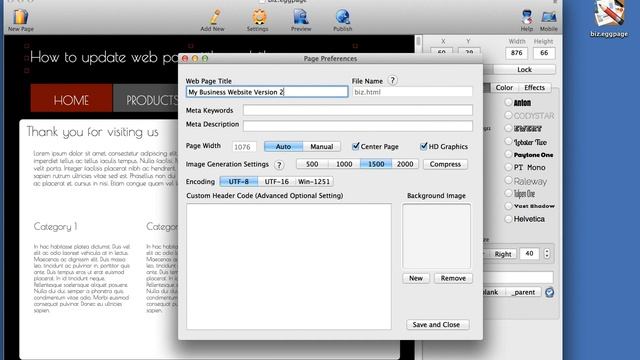Toggle the HD Graphics checkbox
The height and width of the screenshot is (360, 640).
click(x=424, y=146)
